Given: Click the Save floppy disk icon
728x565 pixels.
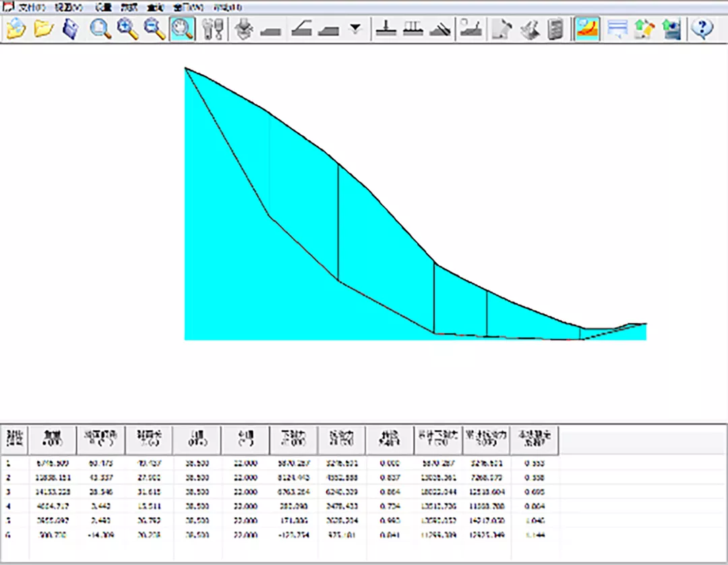Looking at the screenshot, I should tap(71, 29).
